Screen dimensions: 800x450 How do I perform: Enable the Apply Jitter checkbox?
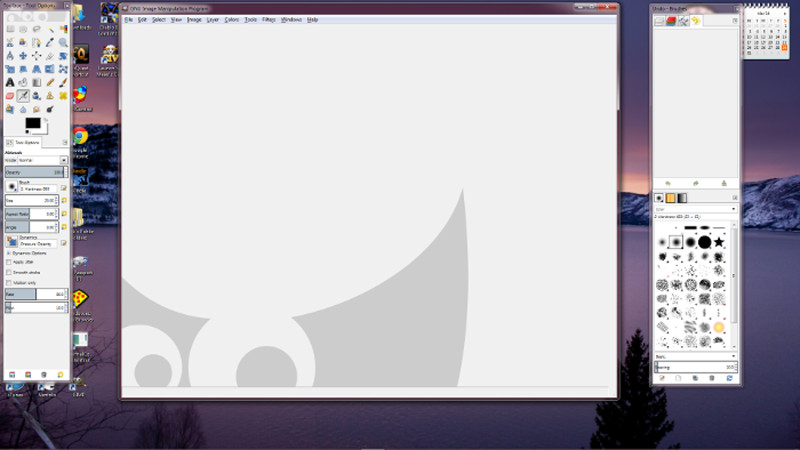[9, 262]
